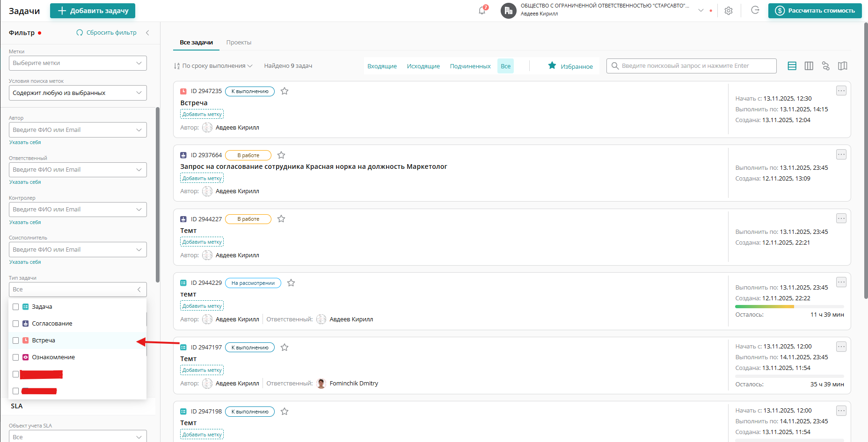The height and width of the screenshot is (442, 868).
Task: Click the К выполнению badge on ID 2947235
Action: pos(250,91)
